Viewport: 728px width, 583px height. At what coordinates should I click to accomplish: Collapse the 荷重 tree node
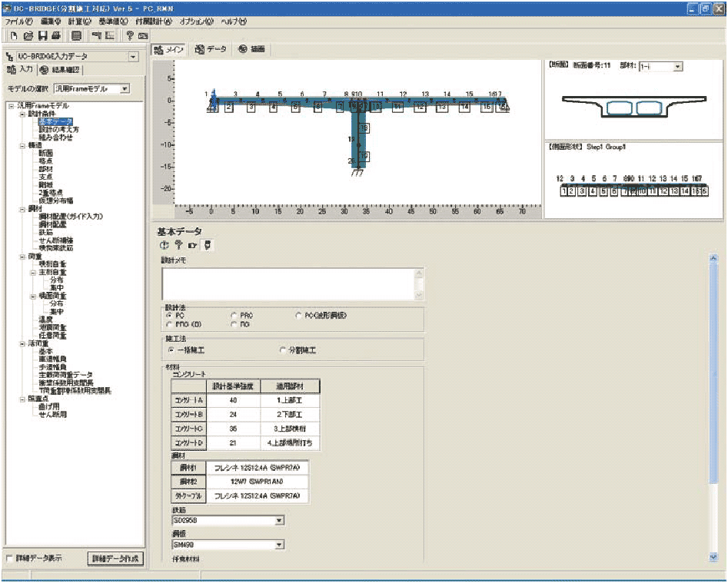22,257
